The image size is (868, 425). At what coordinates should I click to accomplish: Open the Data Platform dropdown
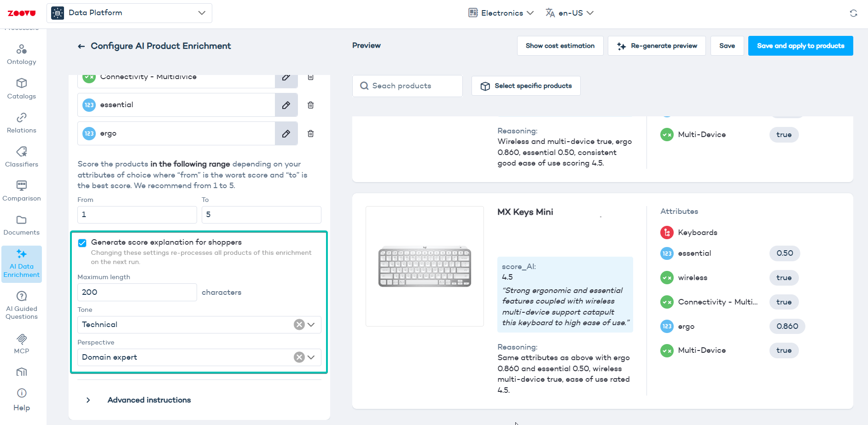point(129,13)
